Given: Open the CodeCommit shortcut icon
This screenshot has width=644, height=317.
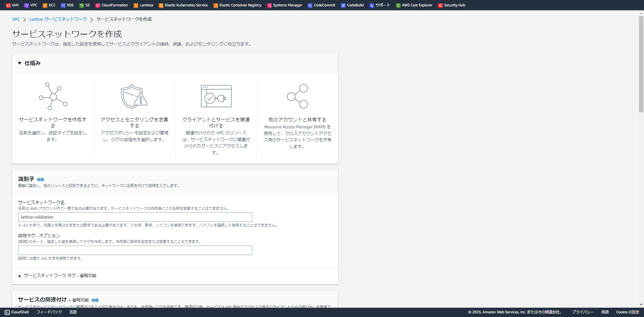Looking at the screenshot, I should [310, 5].
